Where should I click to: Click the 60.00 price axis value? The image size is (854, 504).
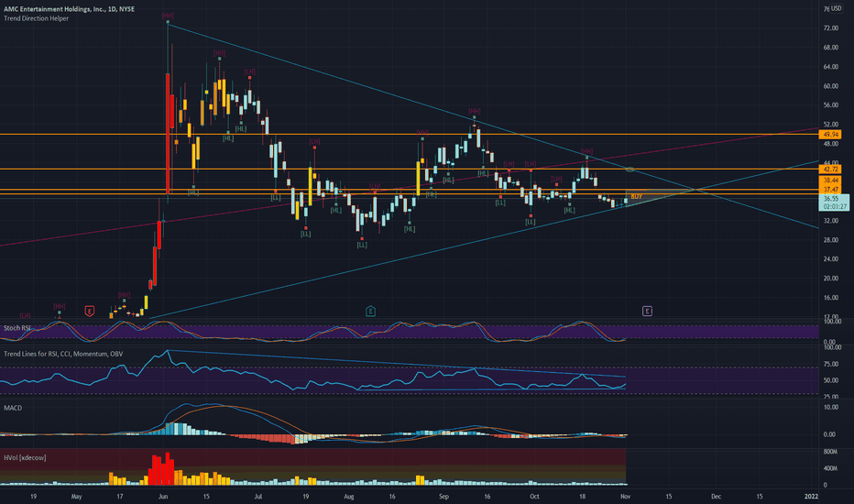(x=831, y=86)
